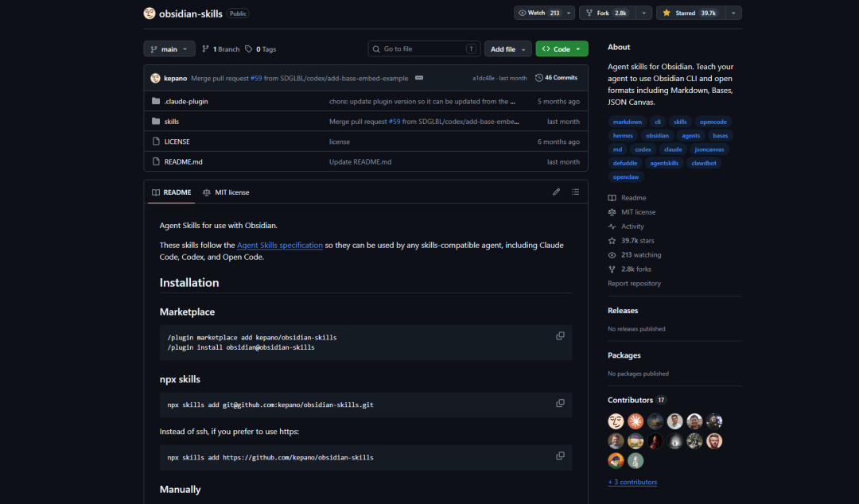Click the Watch eye button
The height and width of the screenshot is (504, 859).
click(538, 13)
